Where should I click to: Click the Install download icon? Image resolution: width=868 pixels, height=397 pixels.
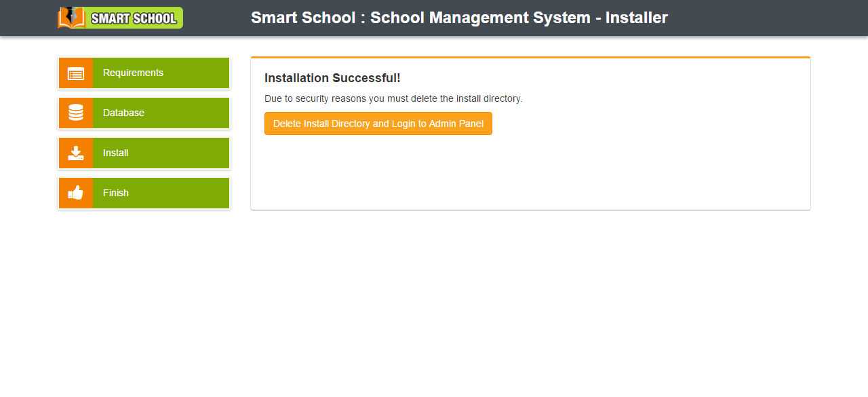(x=76, y=153)
